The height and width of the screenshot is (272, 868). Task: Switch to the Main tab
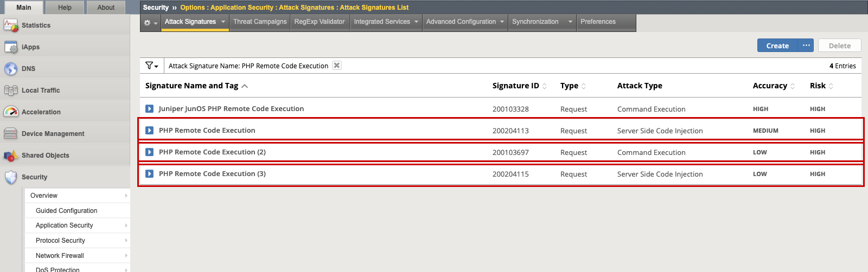(23, 8)
